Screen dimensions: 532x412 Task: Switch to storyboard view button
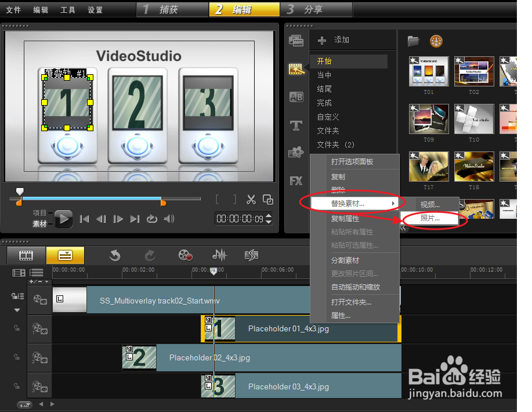26,255
